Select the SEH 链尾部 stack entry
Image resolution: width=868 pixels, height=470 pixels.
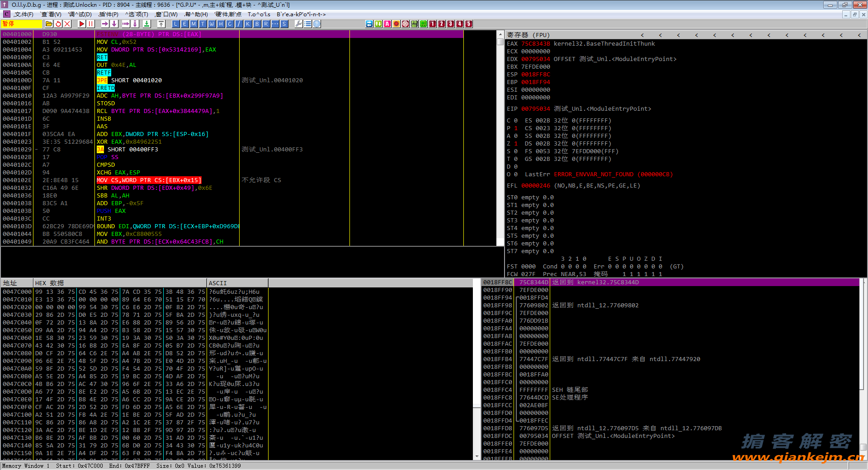(x=570, y=390)
